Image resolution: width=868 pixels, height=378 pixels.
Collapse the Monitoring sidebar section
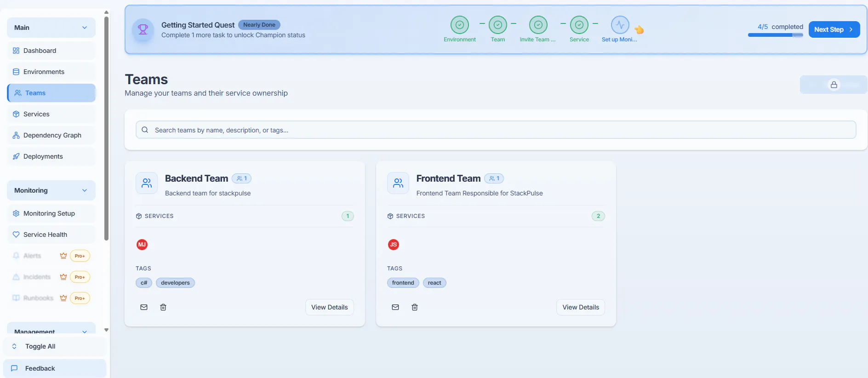(51, 190)
